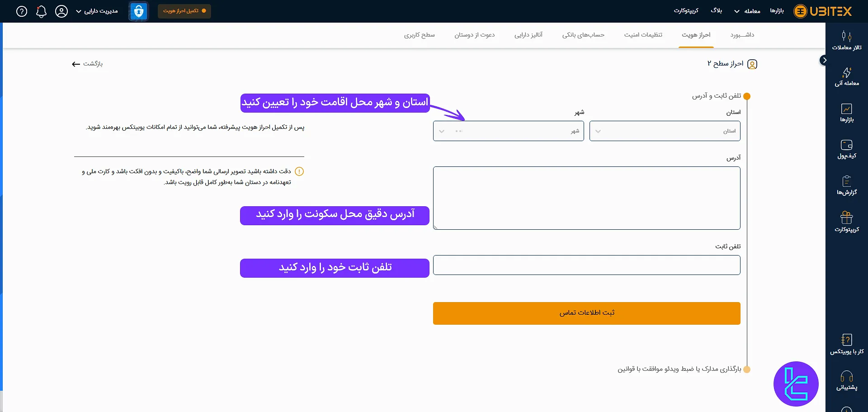Click the notification bell icon
Viewport: 868px width, 412px height.
coord(41,11)
